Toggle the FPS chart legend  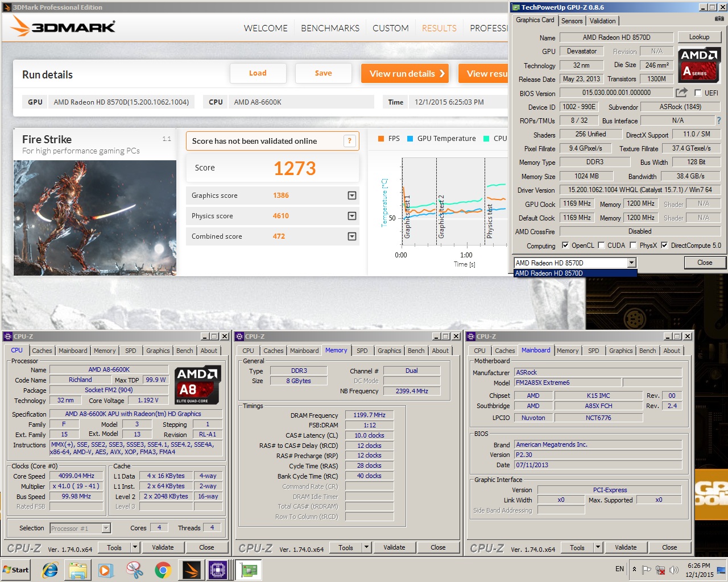(388, 139)
